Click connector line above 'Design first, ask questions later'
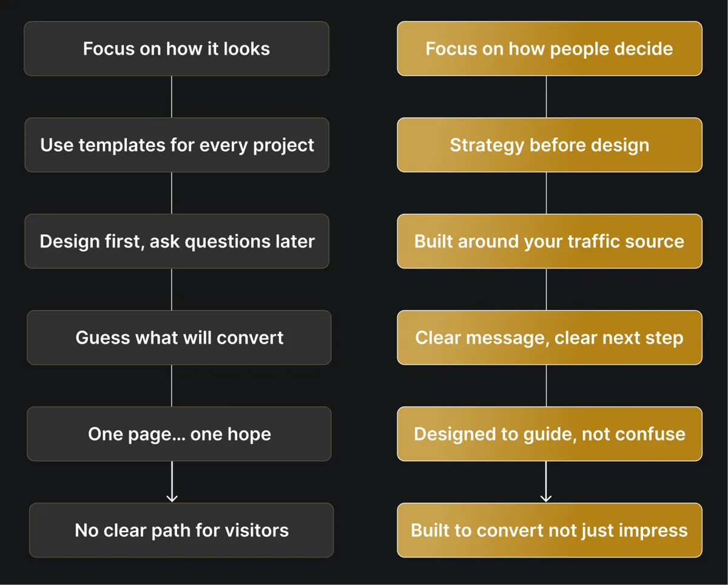Image resolution: width=728 pixels, height=585 pixels. (x=172, y=192)
